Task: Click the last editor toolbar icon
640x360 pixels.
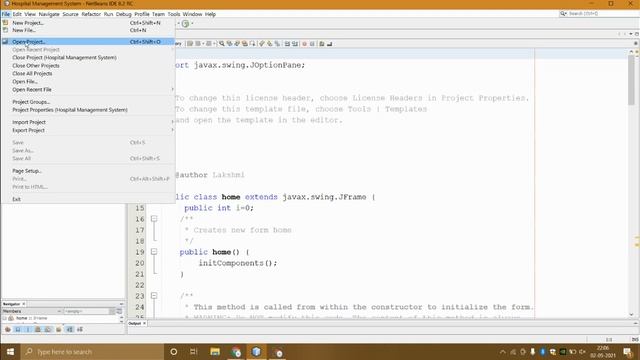Action: coord(329,44)
